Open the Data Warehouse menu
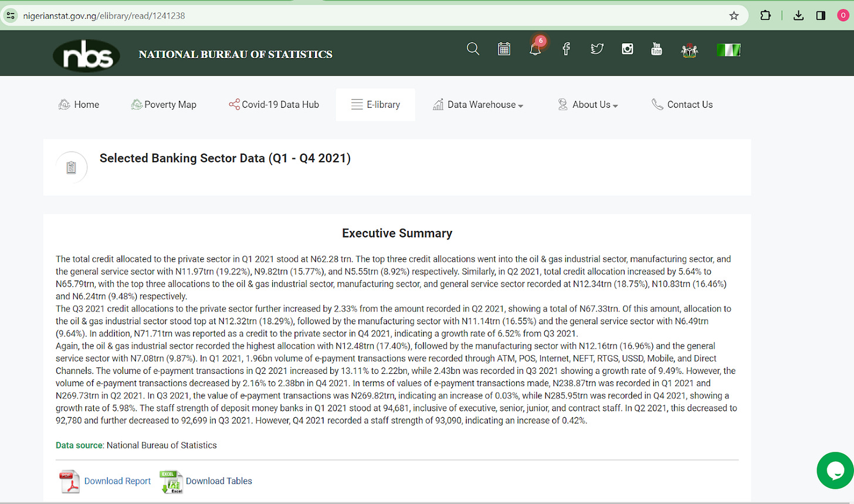The height and width of the screenshot is (504, 854). pyautogui.click(x=478, y=104)
